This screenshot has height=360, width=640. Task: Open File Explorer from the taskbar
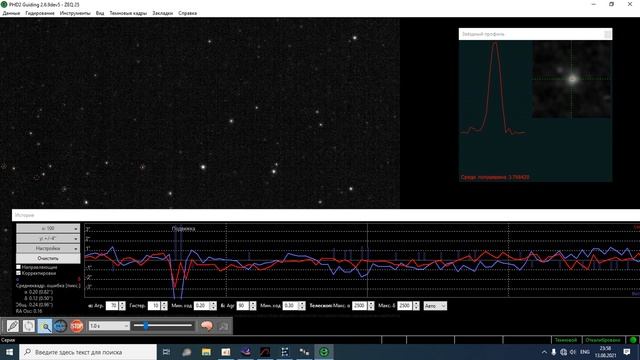tap(206, 352)
